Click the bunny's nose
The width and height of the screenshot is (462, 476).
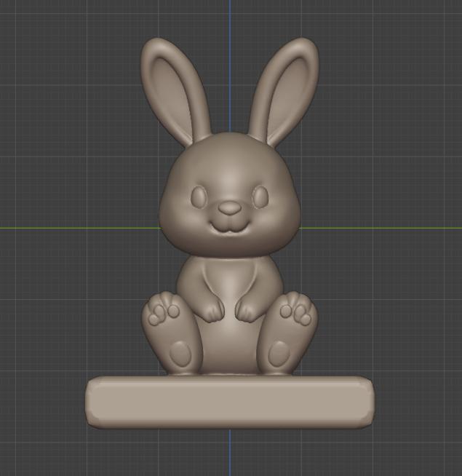coord(230,208)
